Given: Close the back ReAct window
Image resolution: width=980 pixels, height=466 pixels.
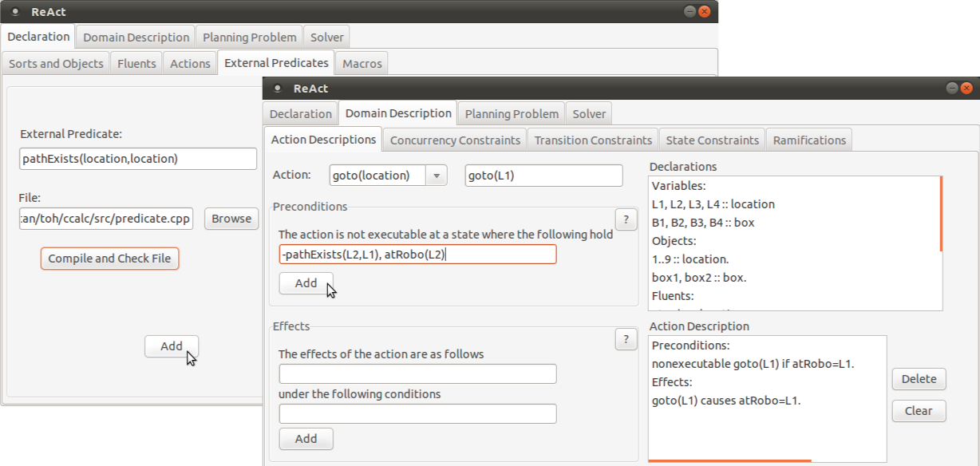Looking at the screenshot, I should pyautogui.click(x=705, y=12).
